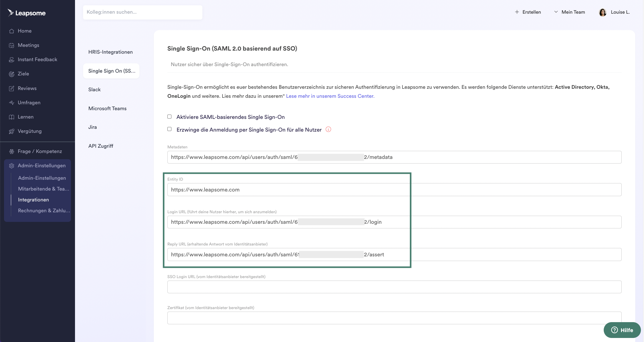Screen dimensions: 644x342
Task: Click the Metadaten URL field
Action: coord(394,157)
